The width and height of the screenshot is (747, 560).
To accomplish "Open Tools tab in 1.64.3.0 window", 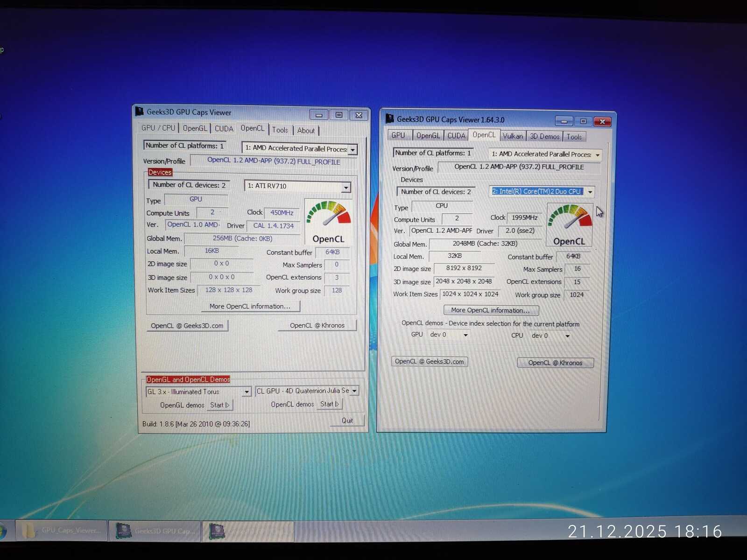I will (574, 137).
